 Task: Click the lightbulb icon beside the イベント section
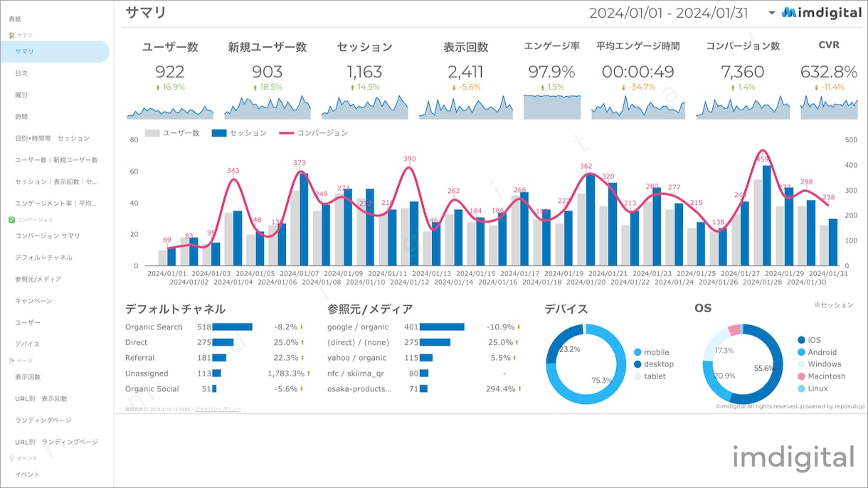click(x=11, y=458)
